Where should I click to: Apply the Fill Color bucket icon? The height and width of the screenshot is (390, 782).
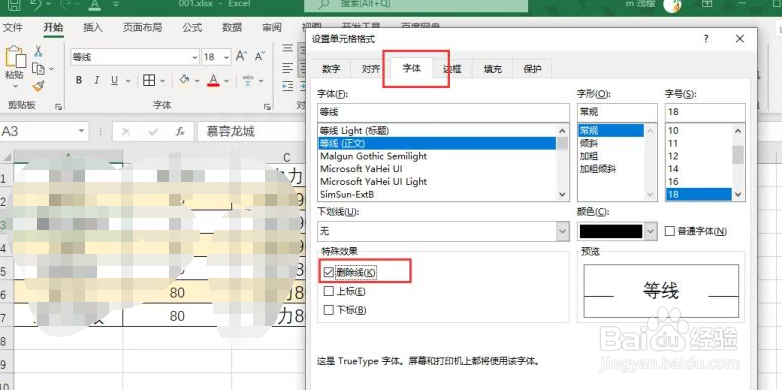185,80
